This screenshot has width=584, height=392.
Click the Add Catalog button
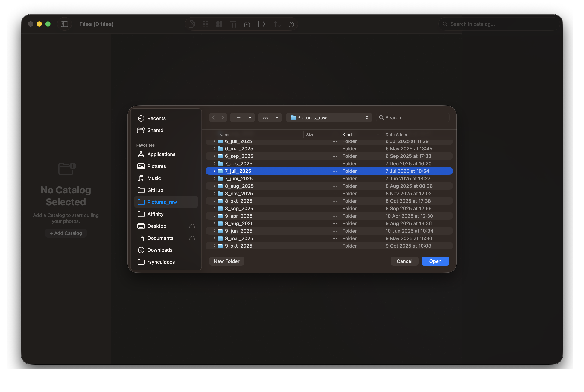coord(66,233)
